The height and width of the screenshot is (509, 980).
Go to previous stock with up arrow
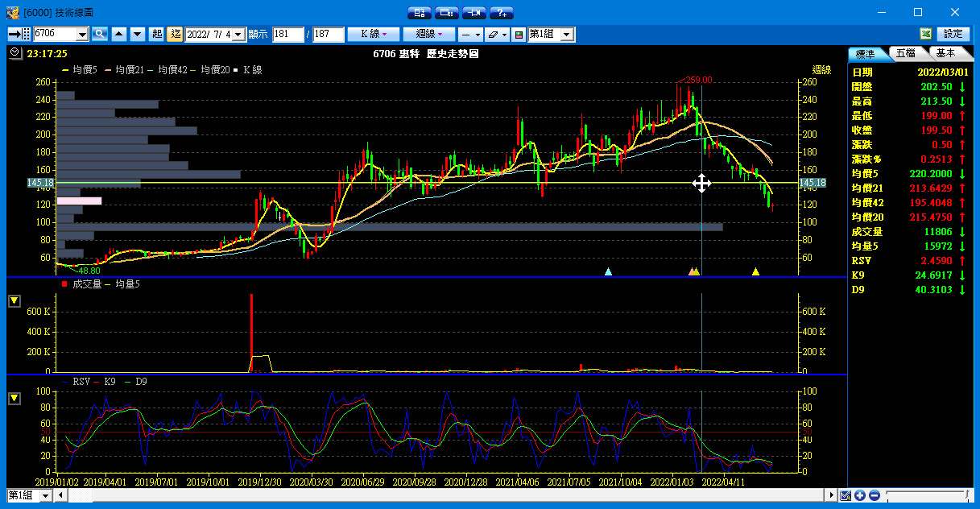point(119,34)
